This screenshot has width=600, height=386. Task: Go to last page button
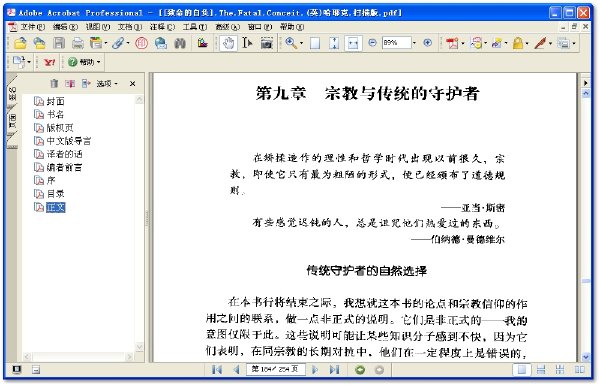point(334,370)
